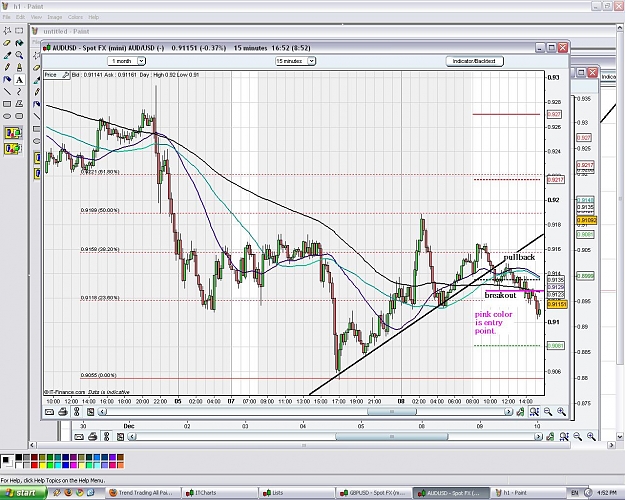Select the Fill With Color bucket tool
Screen dimensions: 625x500
tap(19, 43)
